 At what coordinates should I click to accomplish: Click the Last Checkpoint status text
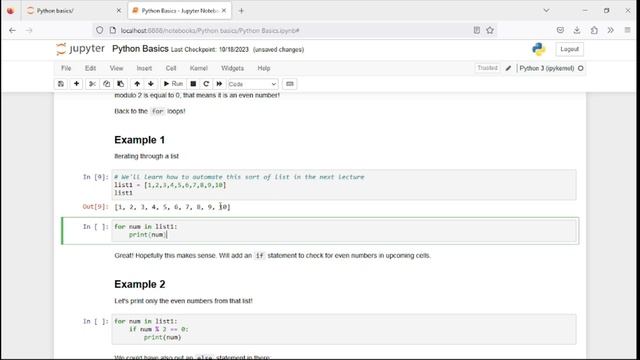click(209, 49)
